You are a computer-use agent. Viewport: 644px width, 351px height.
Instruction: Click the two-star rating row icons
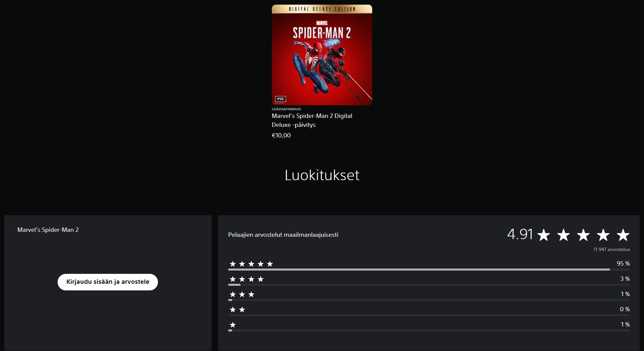coord(237,310)
